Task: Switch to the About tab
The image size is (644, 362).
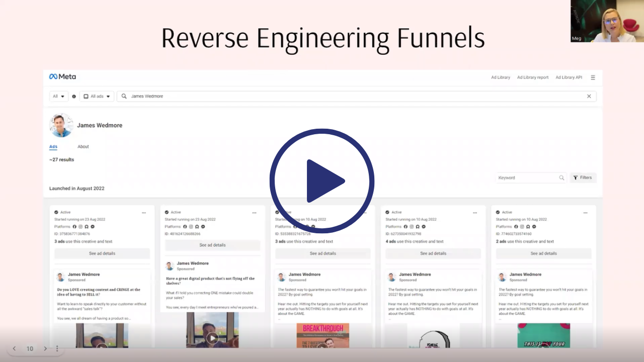Action: pyautogui.click(x=83, y=147)
